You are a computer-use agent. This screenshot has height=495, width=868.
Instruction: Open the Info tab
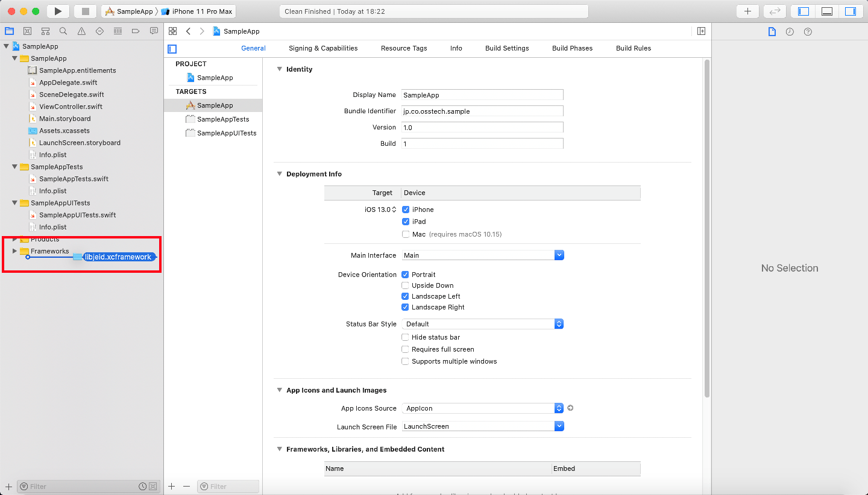point(456,48)
